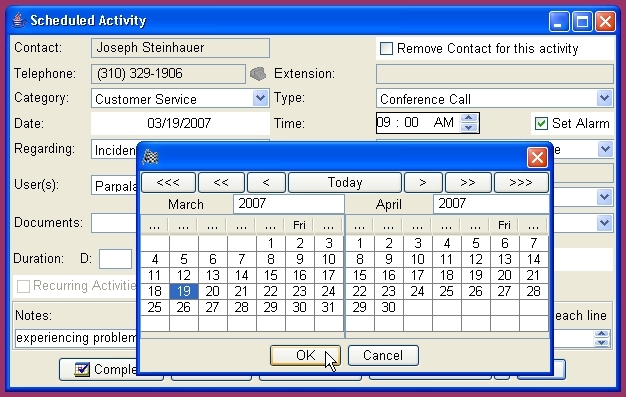626x397 pixels.
Task: Decrease the time with the down spinner arrow
Action: 469,127
